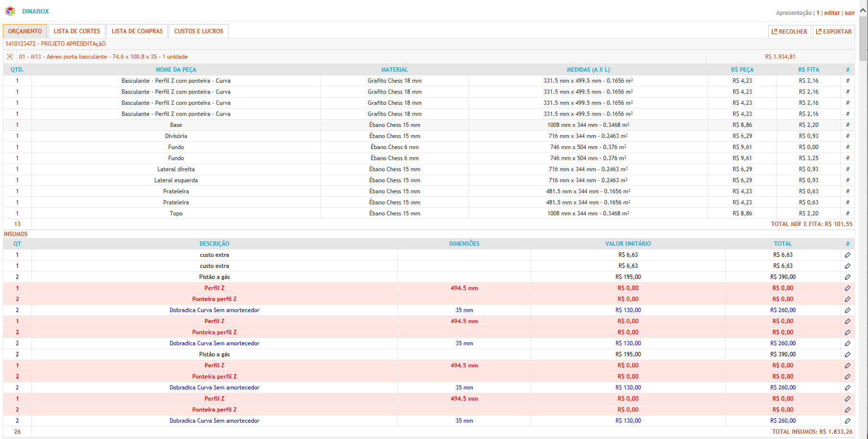Click pencil on the last Ponteira perfil Z row
Image resolution: width=868 pixels, height=439 pixels.
(x=847, y=410)
